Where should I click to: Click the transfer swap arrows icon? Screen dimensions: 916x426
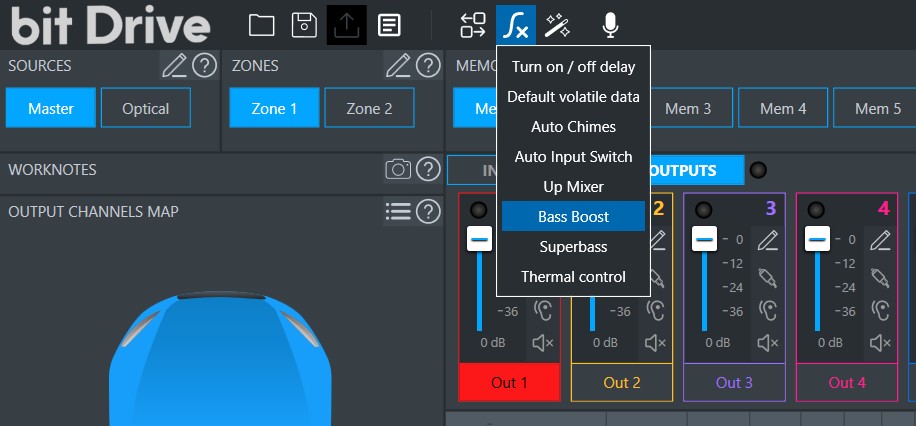(473, 25)
